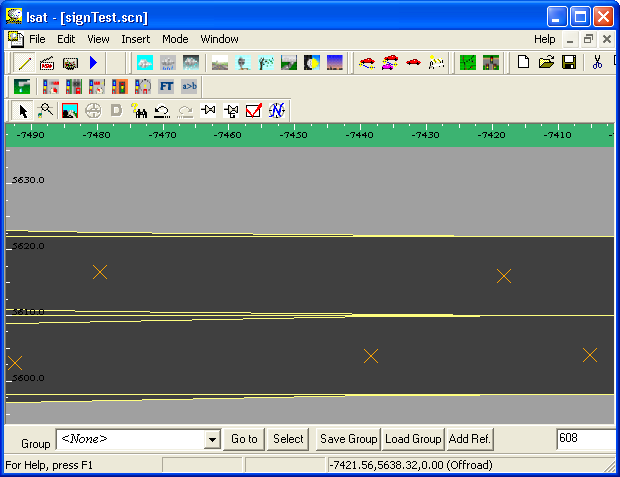The image size is (620, 477).
Task: Click the New blank document icon
Action: click(523, 63)
